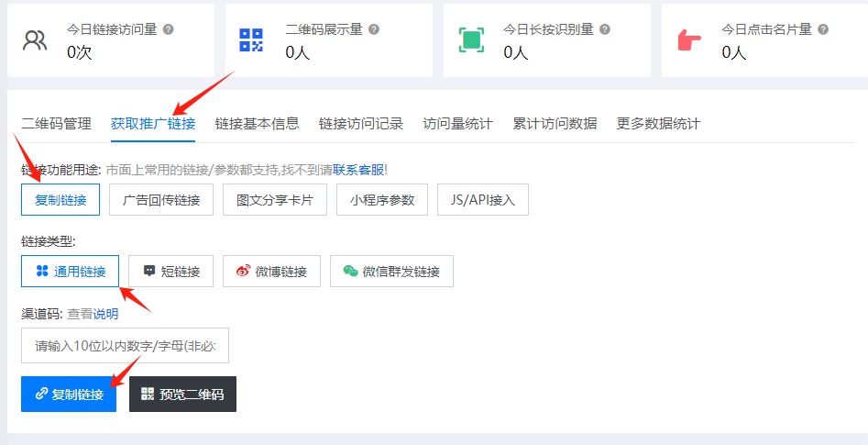Open the 链接访问记录 tab
Screen dimensions: 868x445
click(x=361, y=124)
